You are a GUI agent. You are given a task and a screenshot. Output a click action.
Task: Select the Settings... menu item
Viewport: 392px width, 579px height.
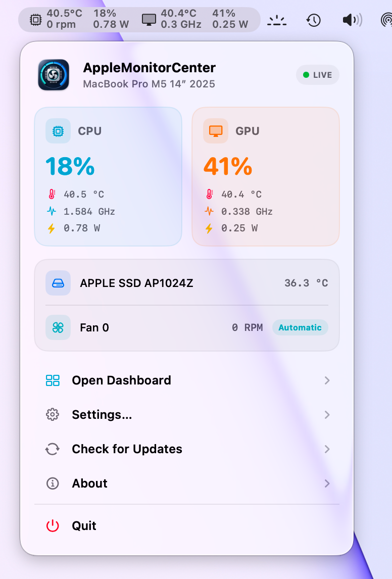pyautogui.click(x=187, y=415)
